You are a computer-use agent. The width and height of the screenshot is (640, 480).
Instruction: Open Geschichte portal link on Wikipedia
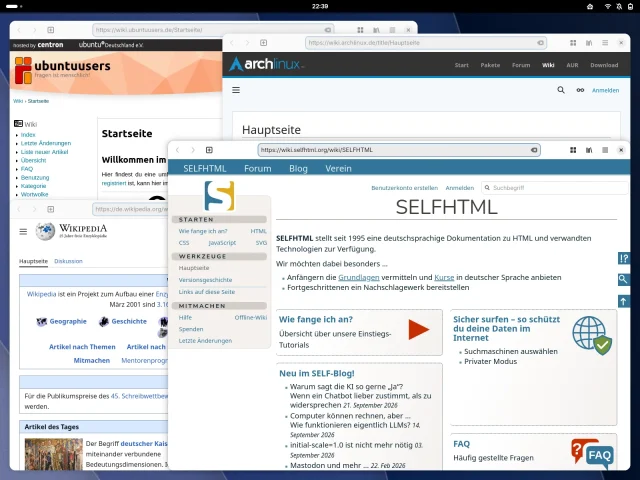tap(129, 322)
